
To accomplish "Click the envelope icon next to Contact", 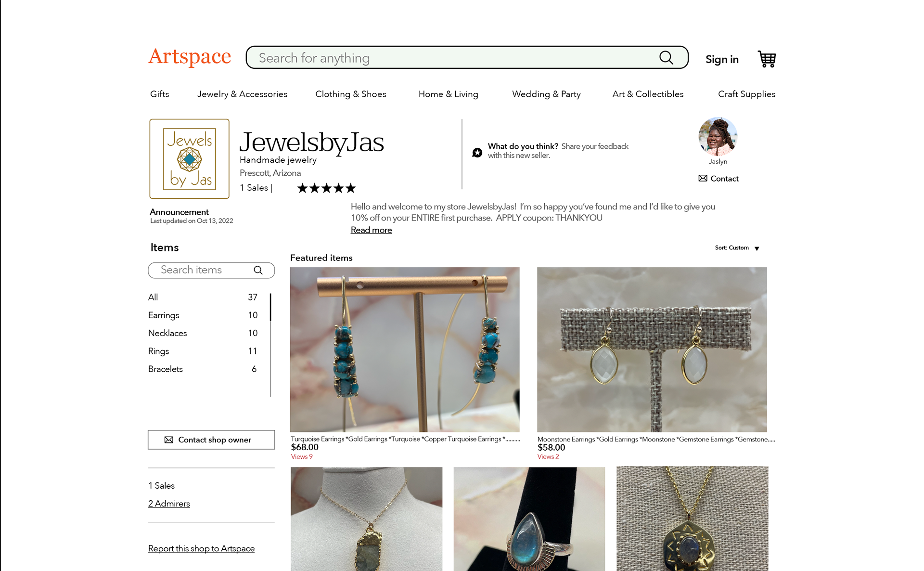I will coord(703,178).
